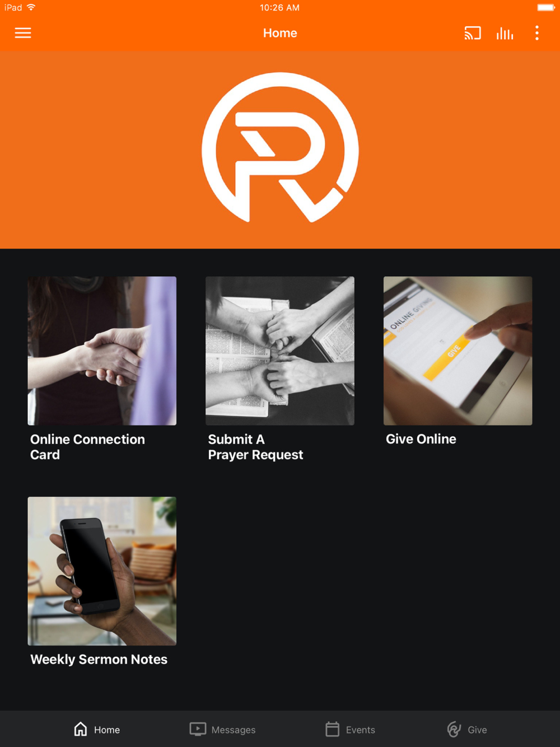Open the audio bars now-playing icon
The height and width of the screenshot is (747, 560).
(505, 33)
